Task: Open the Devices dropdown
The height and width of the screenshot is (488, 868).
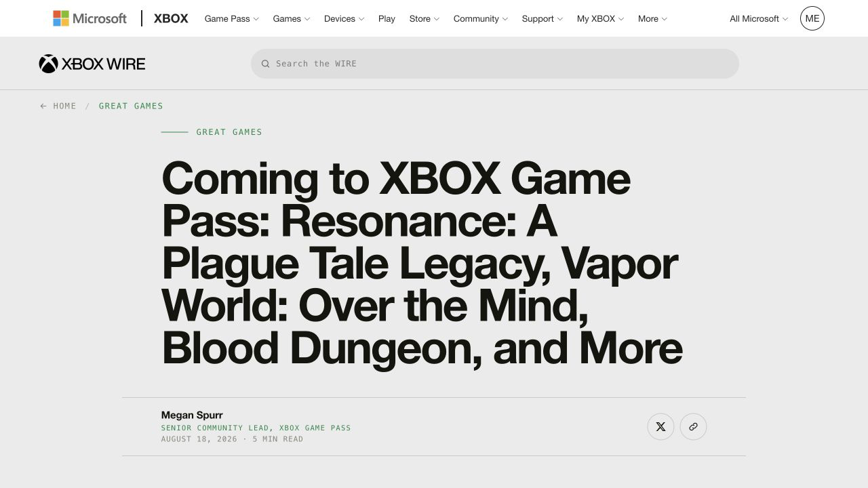Action: [x=344, y=18]
